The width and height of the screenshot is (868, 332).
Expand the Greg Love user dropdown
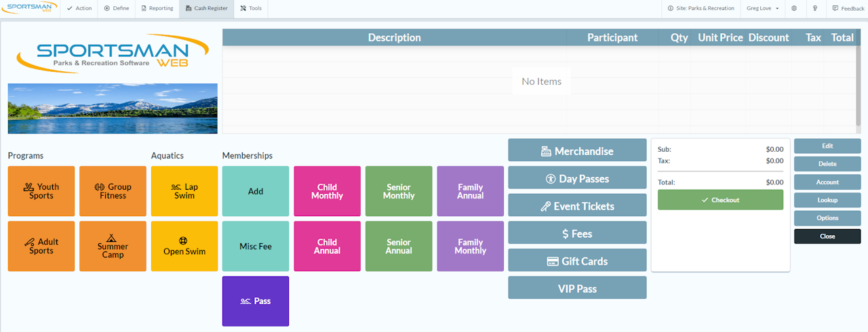point(762,8)
